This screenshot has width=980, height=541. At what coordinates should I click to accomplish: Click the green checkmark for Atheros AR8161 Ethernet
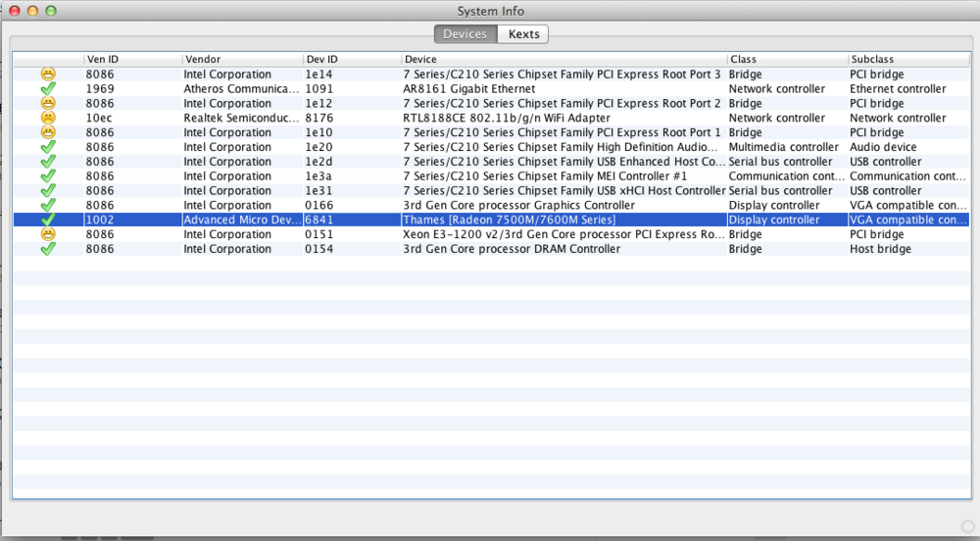point(47,89)
